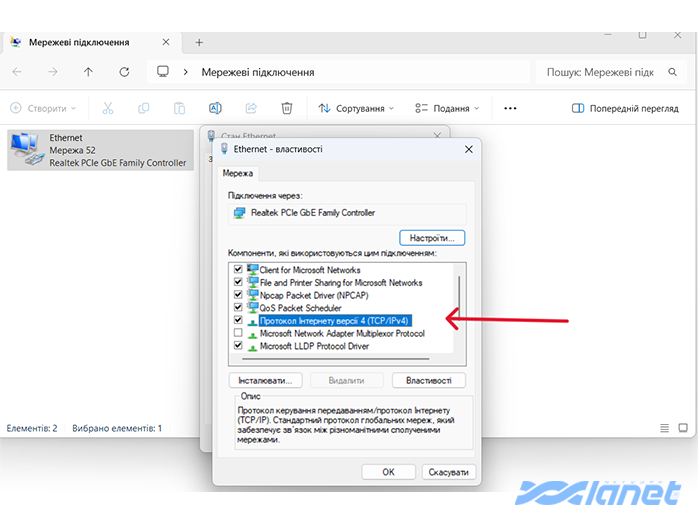Open the three-dots more options menu
The image size is (698, 524).
click(x=510, y=108)
